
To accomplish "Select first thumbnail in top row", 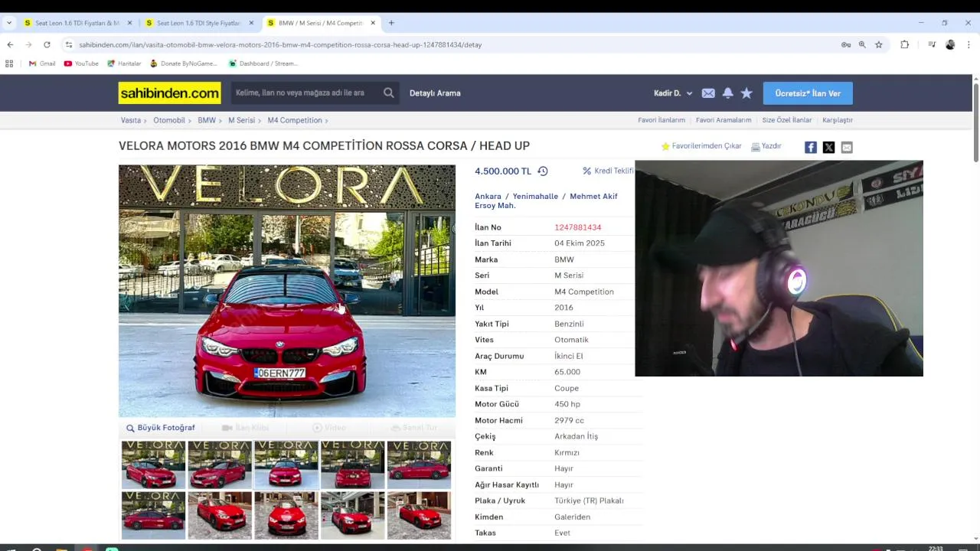I will pos(153,465).
